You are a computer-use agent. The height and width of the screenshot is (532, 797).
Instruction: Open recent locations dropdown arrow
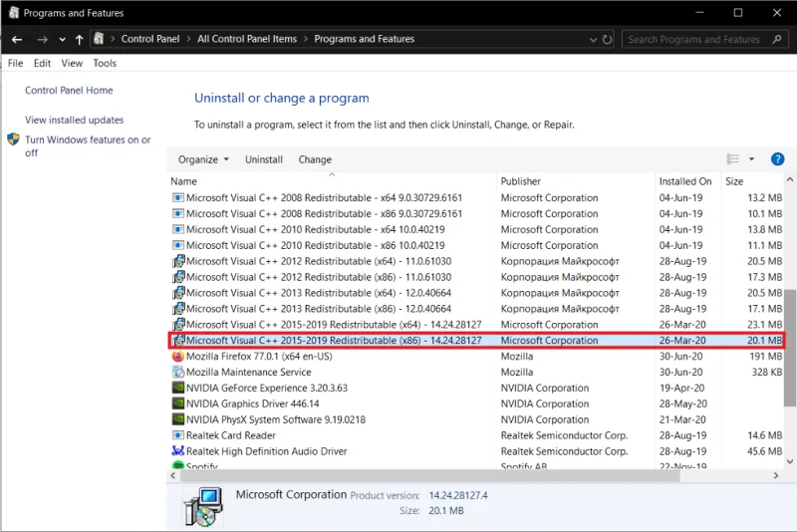pos(62,40)
